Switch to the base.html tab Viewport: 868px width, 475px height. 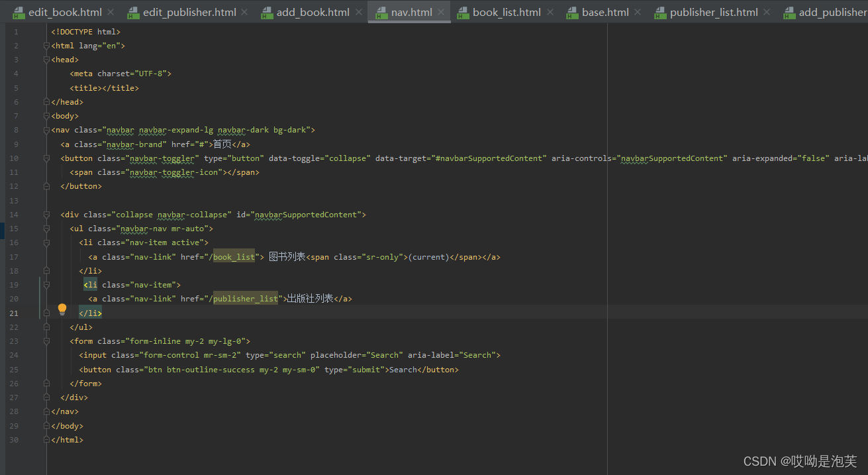[606, 12]
